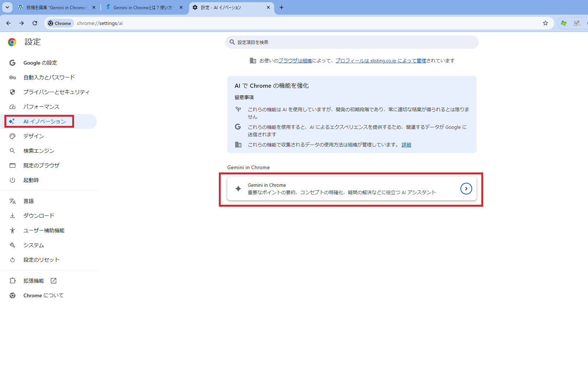
Task: Close the WordPress 投稿を編集 tab
Action: coord(94,7)
